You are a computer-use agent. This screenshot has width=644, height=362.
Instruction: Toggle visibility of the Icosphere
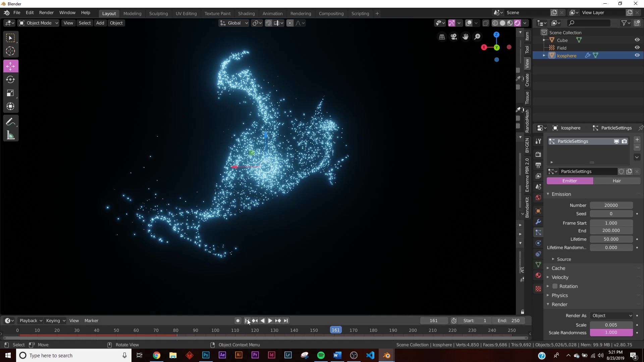[x=637, y=55]
